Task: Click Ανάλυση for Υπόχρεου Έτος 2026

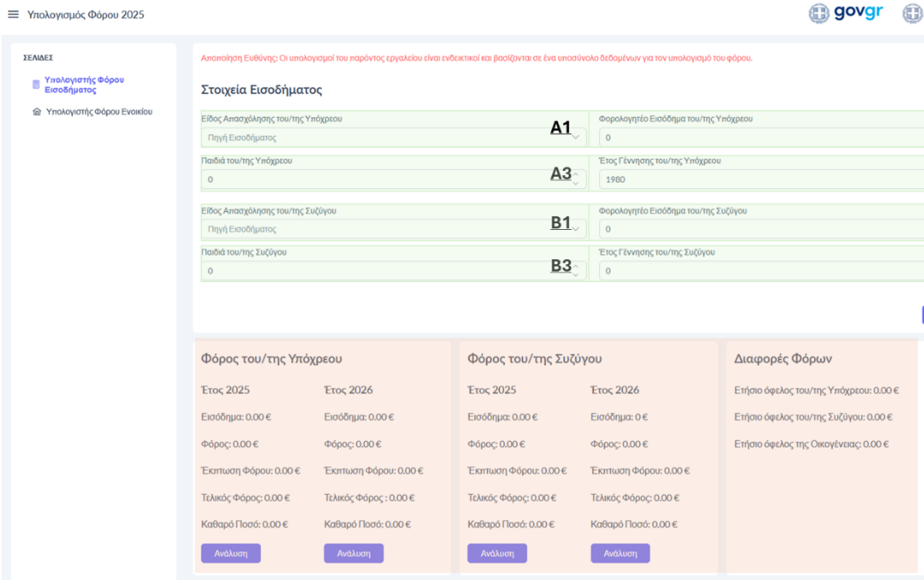Action: coord(354,553)
